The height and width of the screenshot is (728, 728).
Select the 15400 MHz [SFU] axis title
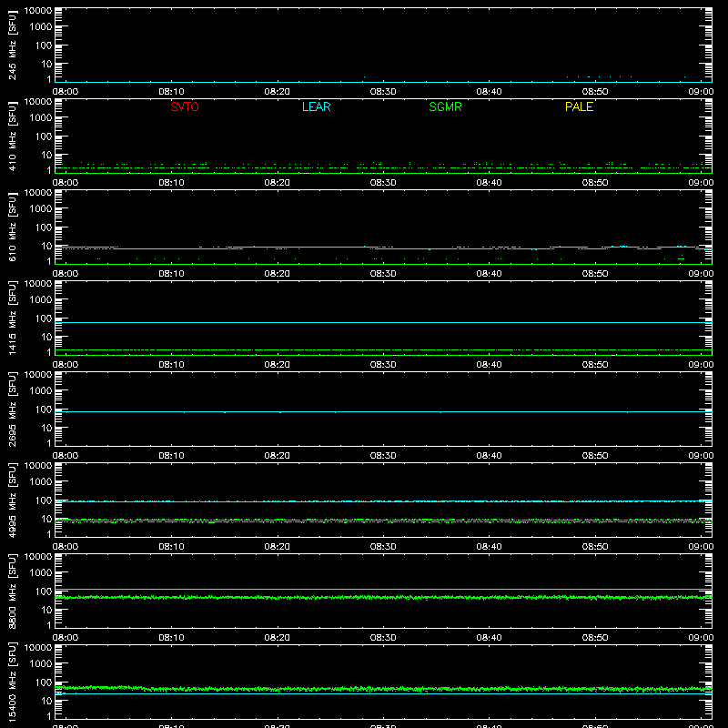pyautogui.click(x=13, y=682)
